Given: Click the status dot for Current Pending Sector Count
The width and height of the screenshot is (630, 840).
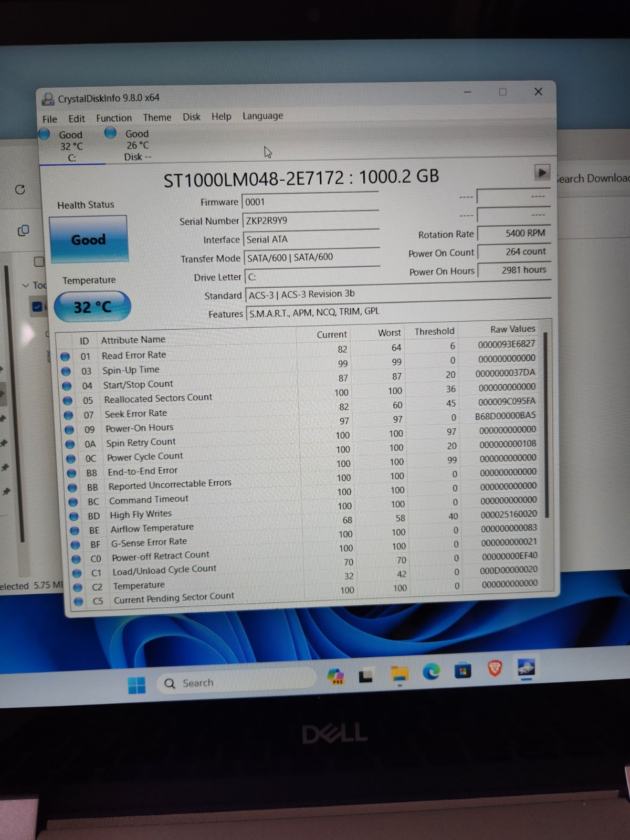Looking at the screenshot, I should pyautogui.click(x=78, y=601).
